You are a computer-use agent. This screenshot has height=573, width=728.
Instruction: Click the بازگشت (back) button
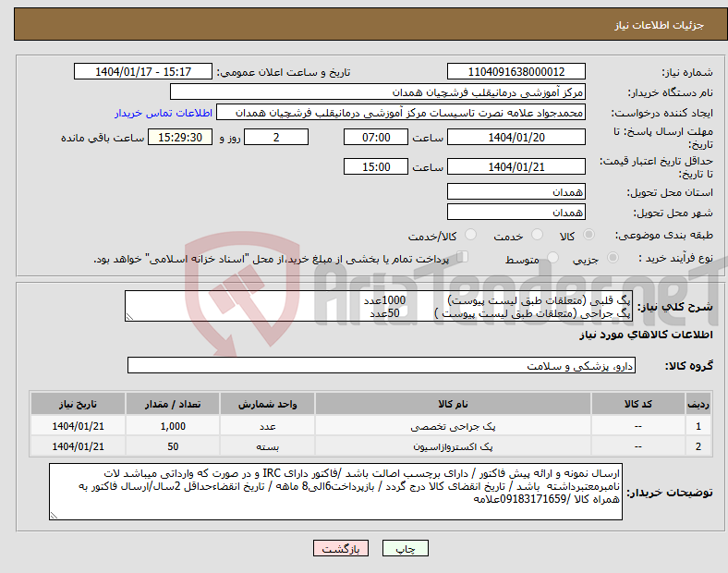(x=341, y=548)
